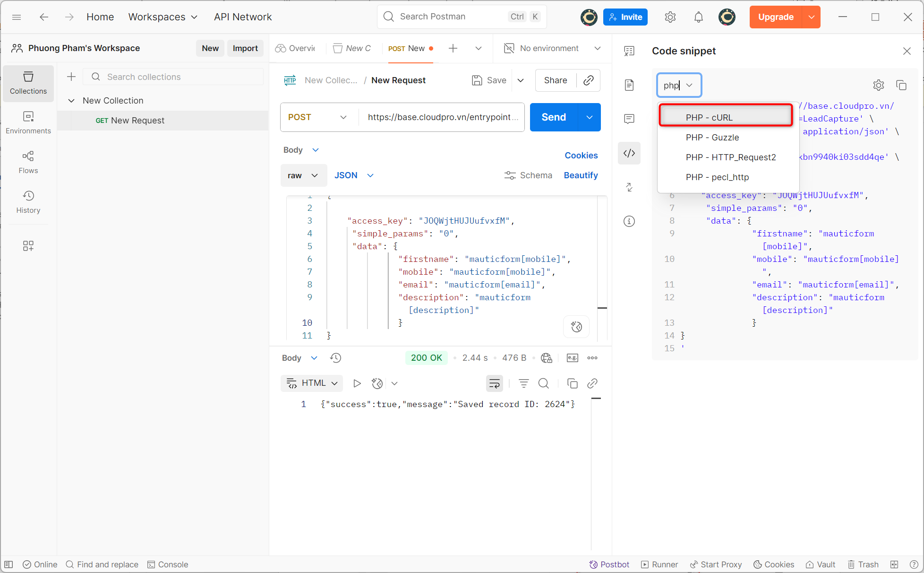Open the Flows sidebar panel
924x573 pixels.
click(x=28, y=162)
